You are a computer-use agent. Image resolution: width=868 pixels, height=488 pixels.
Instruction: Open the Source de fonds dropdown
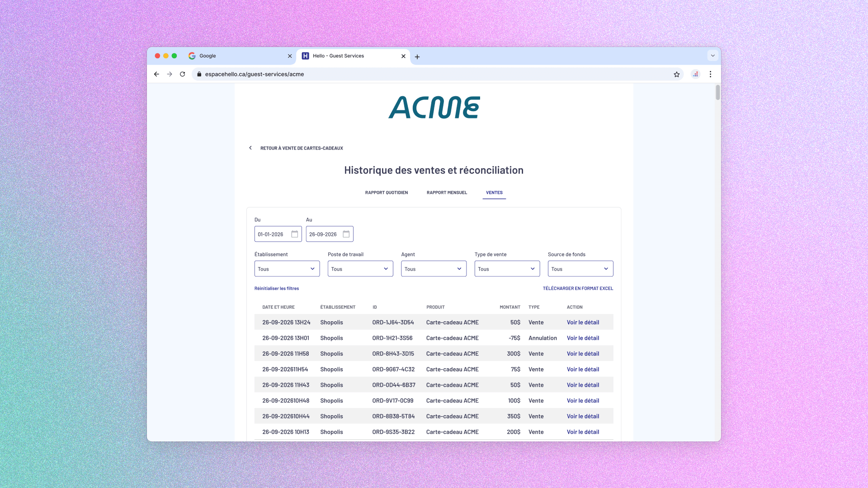point(580,269)
